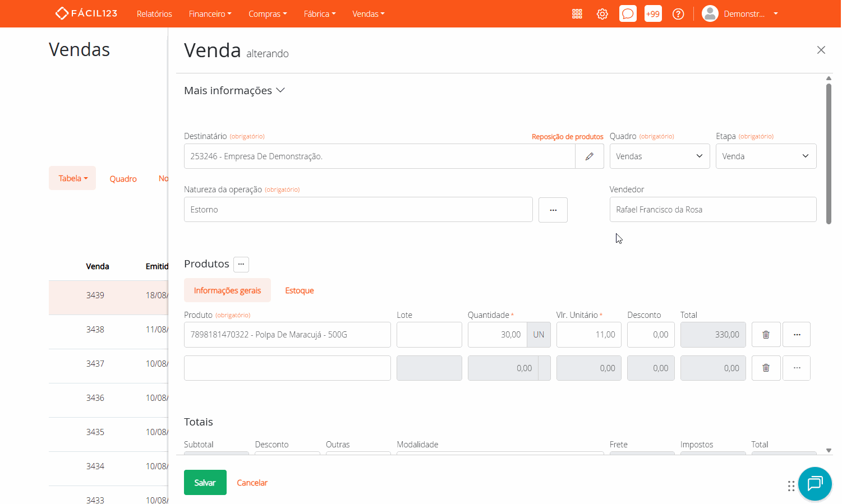842x504 pixels.
Task: Click the user avatar icon
Action: (x=710, y=13)
